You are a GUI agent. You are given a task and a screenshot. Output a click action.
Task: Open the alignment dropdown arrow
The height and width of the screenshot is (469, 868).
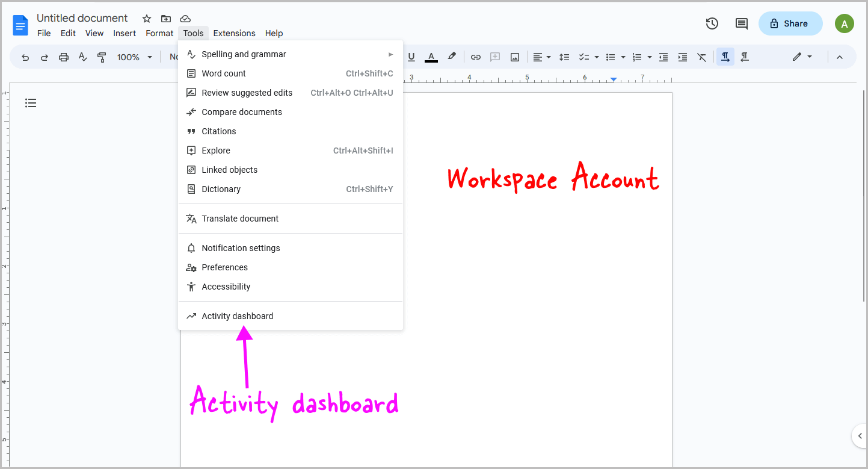coord(548,57)
